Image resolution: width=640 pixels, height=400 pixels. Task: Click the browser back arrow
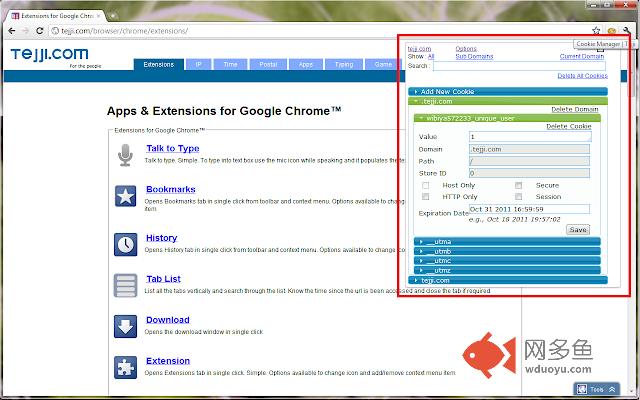(12, 31)
